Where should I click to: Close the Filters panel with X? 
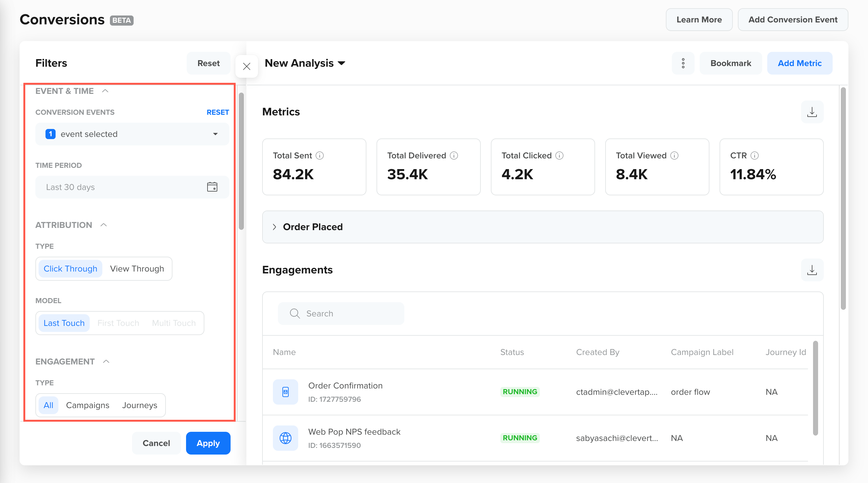(x=247, y=66)
